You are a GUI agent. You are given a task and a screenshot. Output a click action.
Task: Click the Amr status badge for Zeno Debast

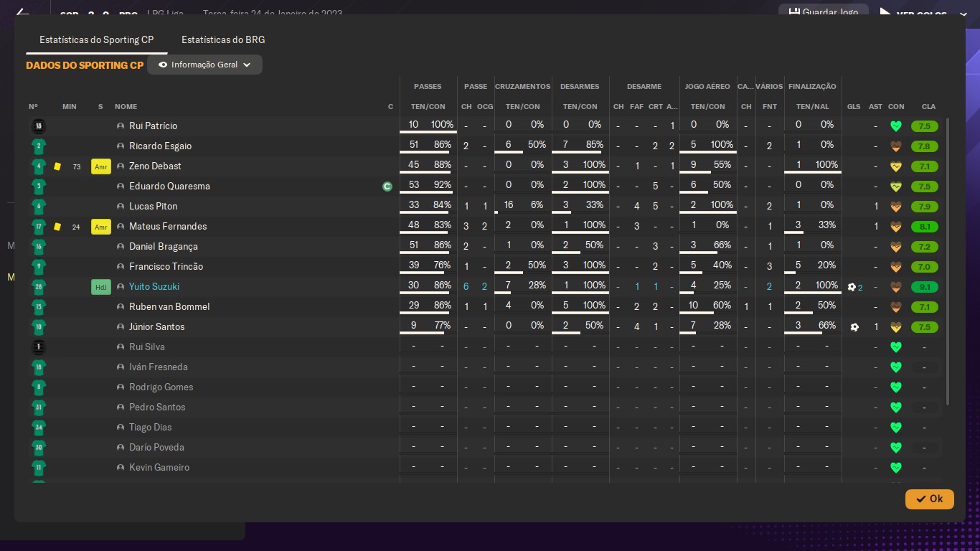tap(101, 166)
